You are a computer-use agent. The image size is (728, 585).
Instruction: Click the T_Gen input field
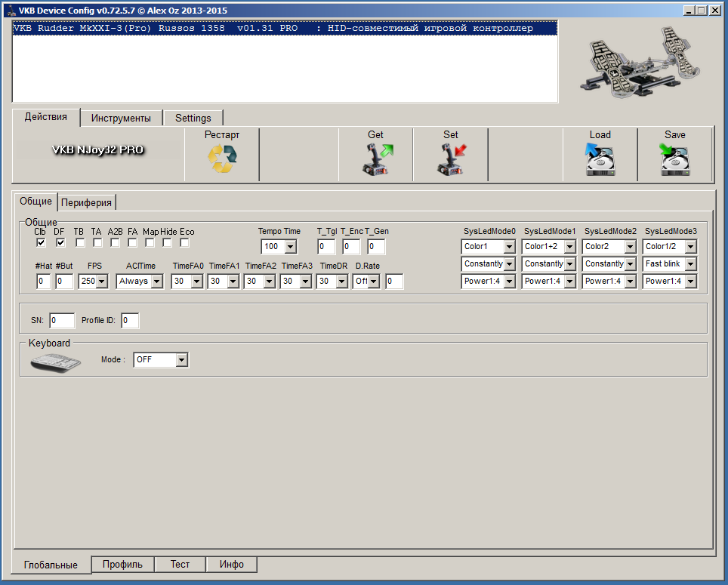[x=376, y=246]
